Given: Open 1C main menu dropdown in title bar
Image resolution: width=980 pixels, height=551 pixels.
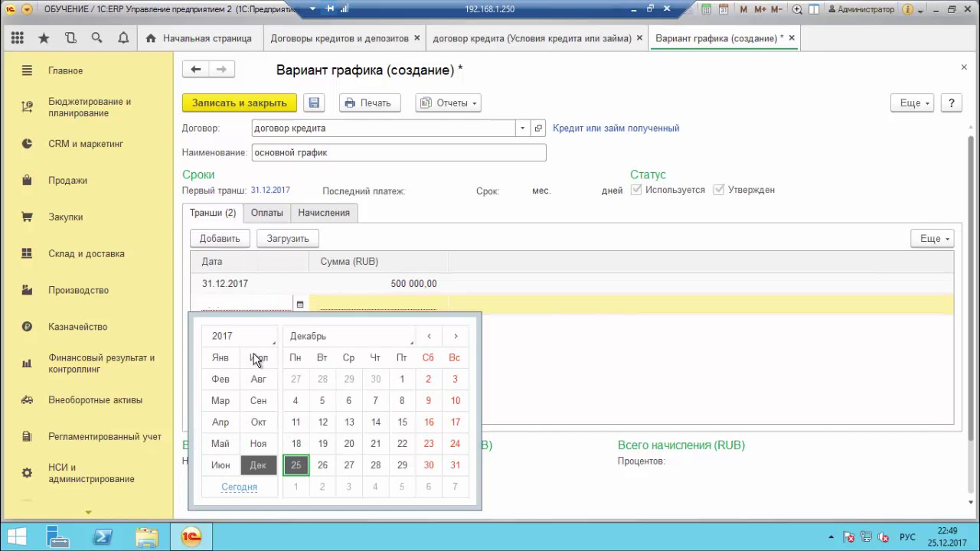Looking at the screenshot, I should point(28,10).
